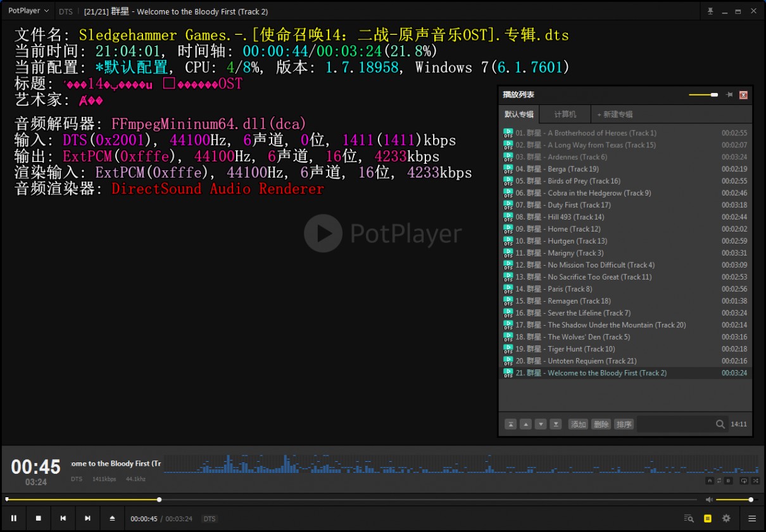Open the playlist search icon in bottom bar
The image size is (766, 532).
pos(689,518)
